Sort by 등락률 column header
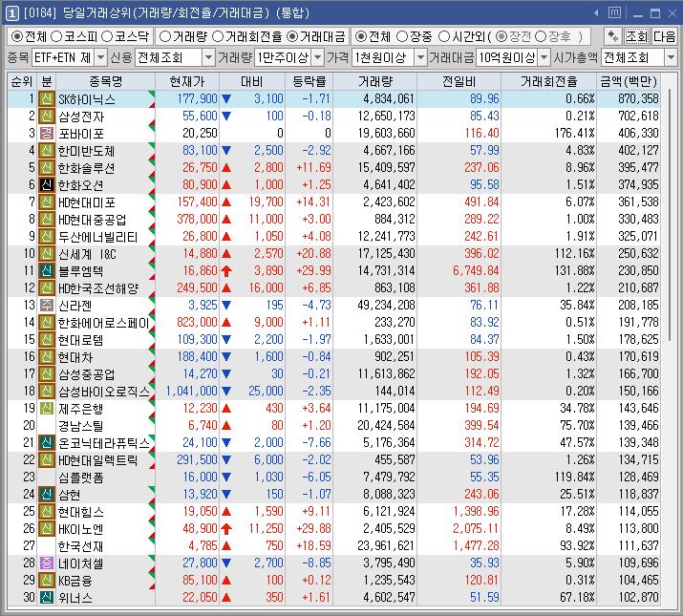683x616 pixels. click(x=309, y=81)
